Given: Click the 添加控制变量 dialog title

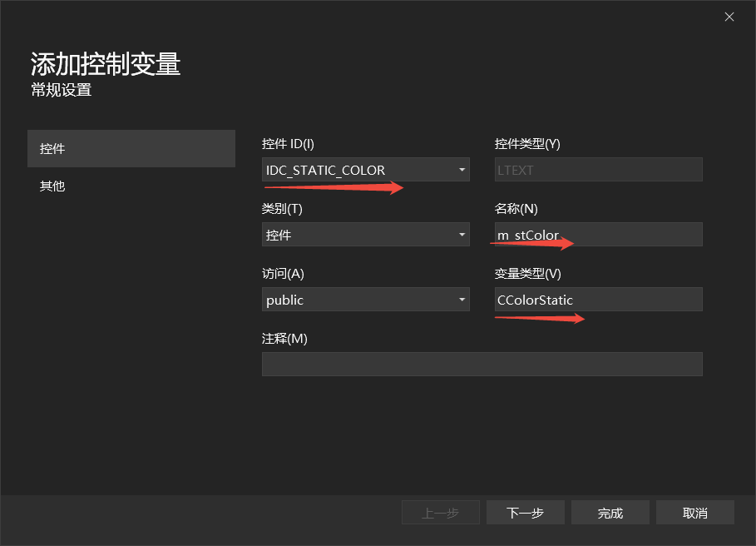Looking at the screenshot, I should click(x=103, y=65).
